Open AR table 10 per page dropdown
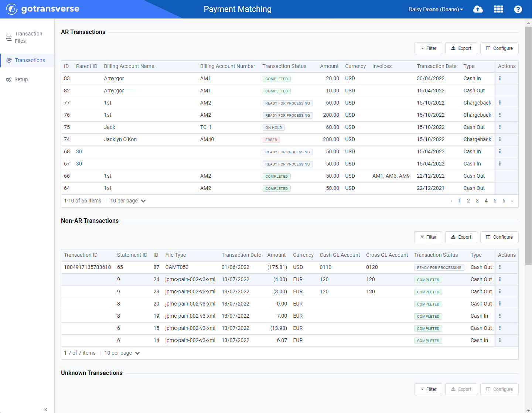The width and height of the screenshot is (532, 413). [128, 201]
